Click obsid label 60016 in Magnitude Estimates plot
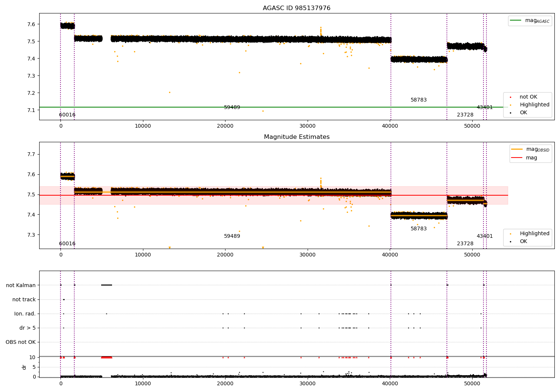The image size is (560, 392). (x=67, y=244)
